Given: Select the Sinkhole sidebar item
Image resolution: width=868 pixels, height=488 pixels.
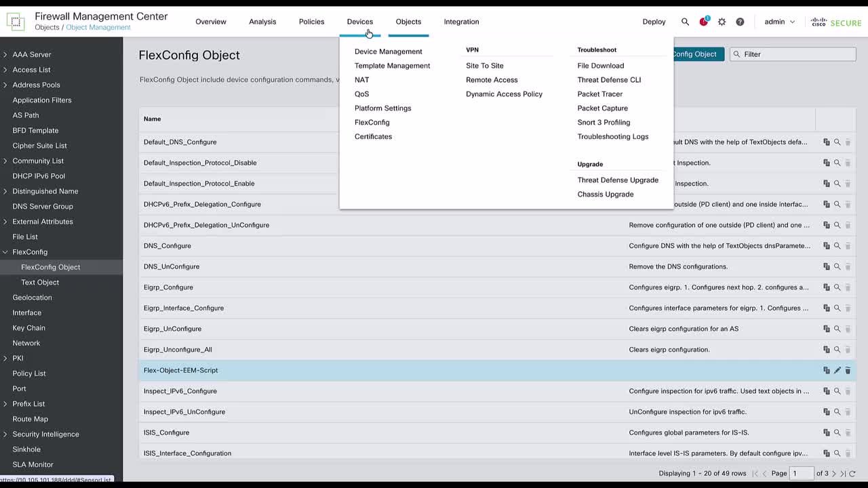Looking at the screenshot, I should pyautogui.click(x=26, y=449).
